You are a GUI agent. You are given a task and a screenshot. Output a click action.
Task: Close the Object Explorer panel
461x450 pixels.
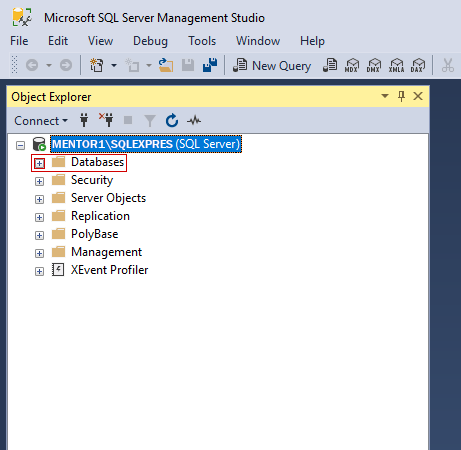click(418, 96)
